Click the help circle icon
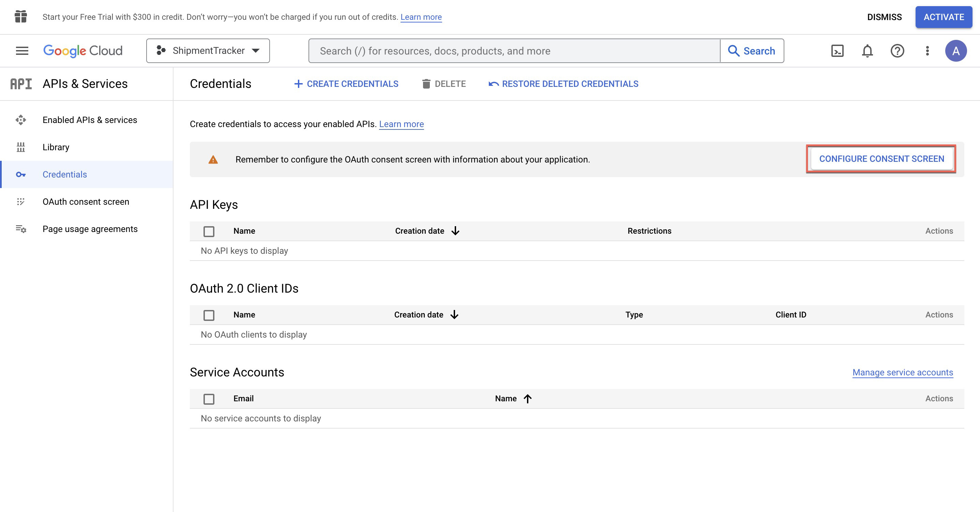 896,50
